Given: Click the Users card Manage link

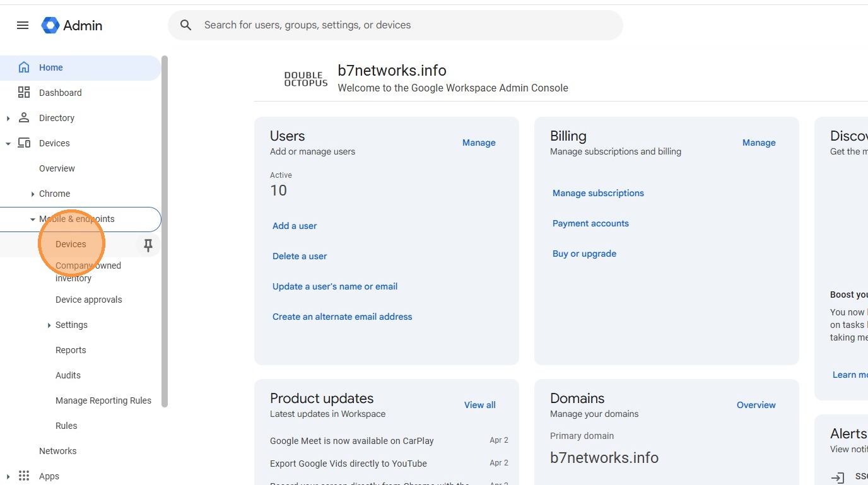Looking at the screenshot, I should (x=479, y=143).
